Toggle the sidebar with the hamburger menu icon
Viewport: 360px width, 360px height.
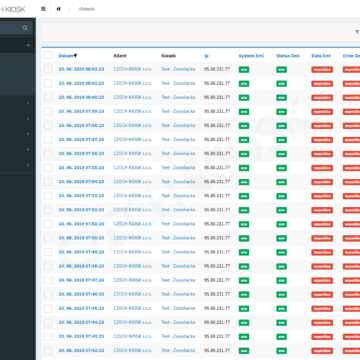pos(43,9)
